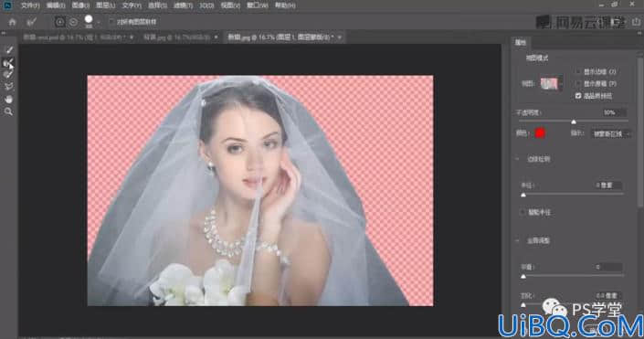Close the first document tab
The height and width of the screenshot is (339, 644).
[x=132, y=37]
